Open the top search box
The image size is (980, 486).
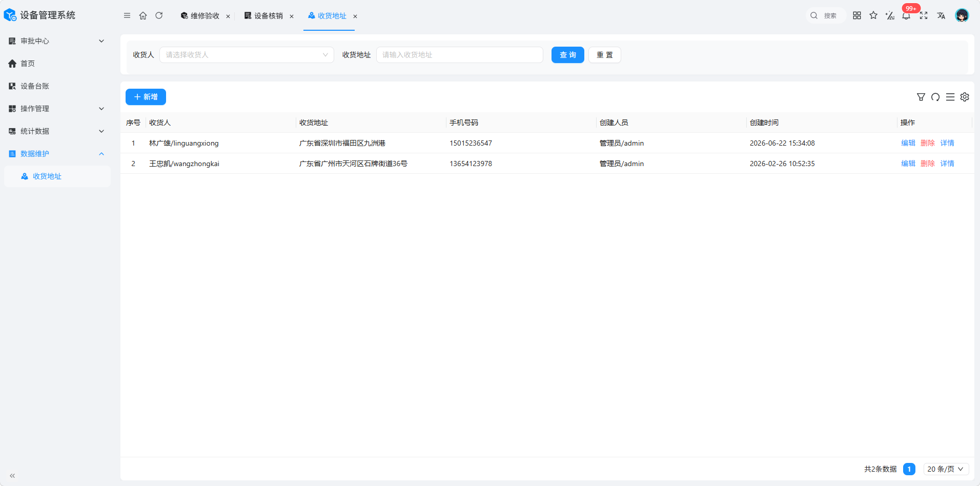click(825, 15)
